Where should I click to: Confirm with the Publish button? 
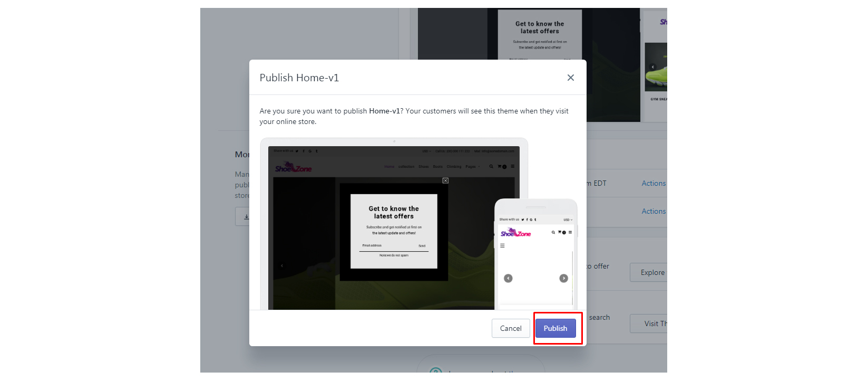click(555, 328)
